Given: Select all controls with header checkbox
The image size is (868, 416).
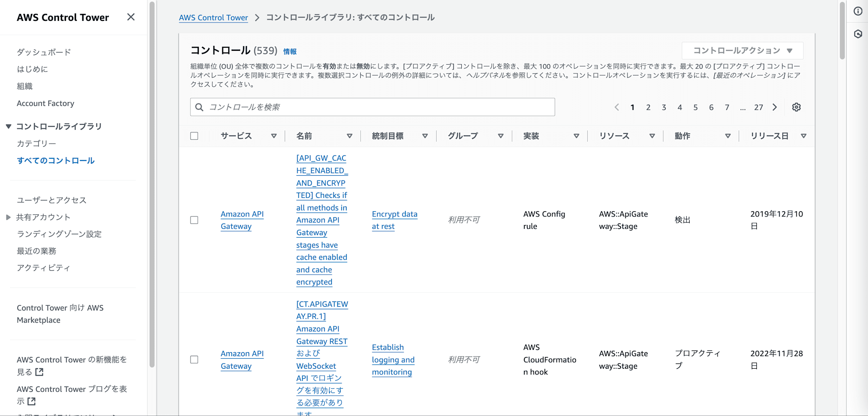Looking at the screenshot, I should click(x=194, y=136).
